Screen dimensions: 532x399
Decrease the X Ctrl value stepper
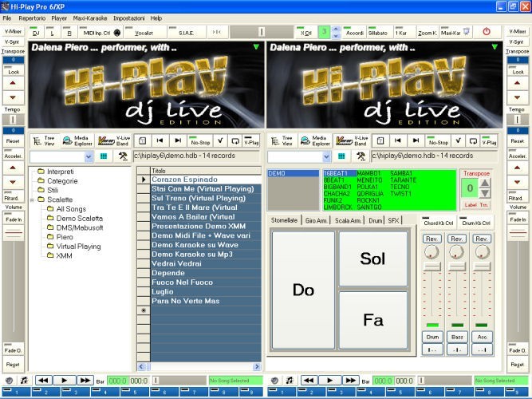[x=336, y=35]
